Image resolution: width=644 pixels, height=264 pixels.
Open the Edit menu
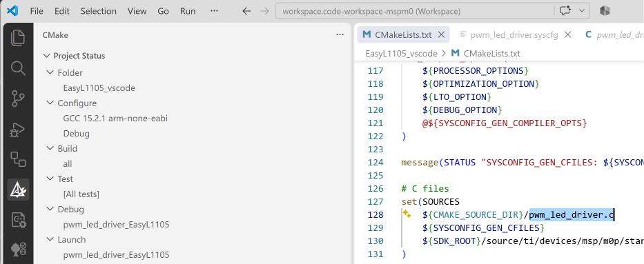pyautogui.click(x=62, y=11)
